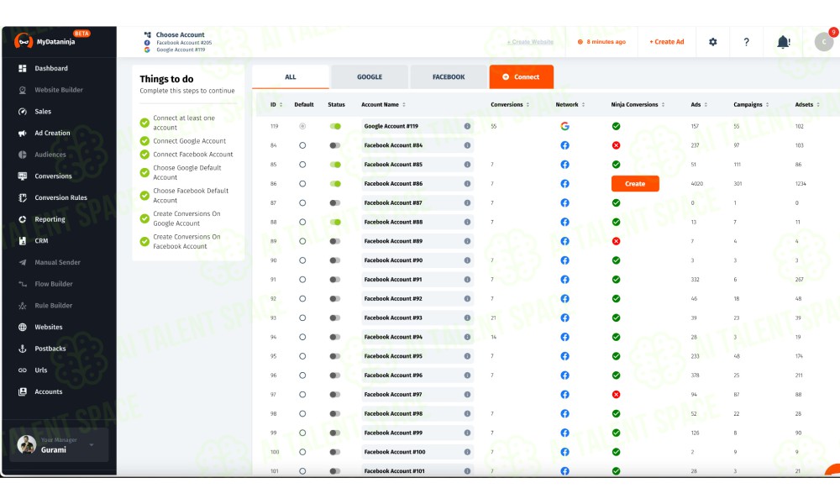The height and width of the screenshot is (504, 840).
Task: Open the notifications bell icon
Action: coord(783,42)
